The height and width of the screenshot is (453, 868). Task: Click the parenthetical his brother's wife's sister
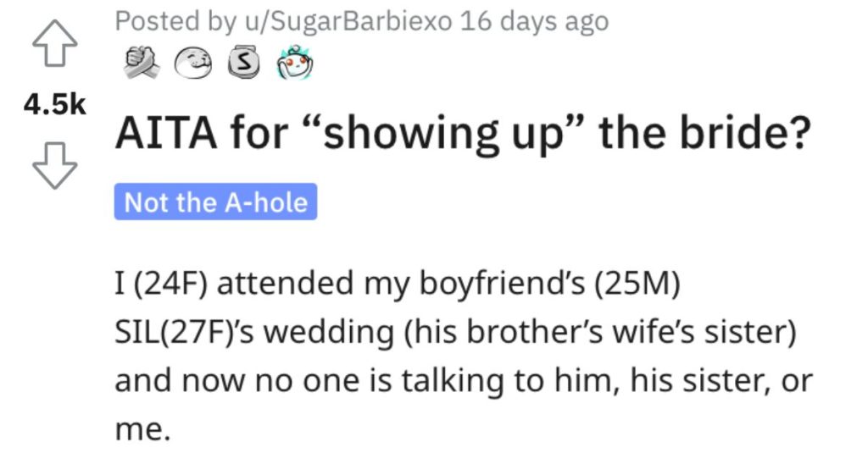coord(599,333)
